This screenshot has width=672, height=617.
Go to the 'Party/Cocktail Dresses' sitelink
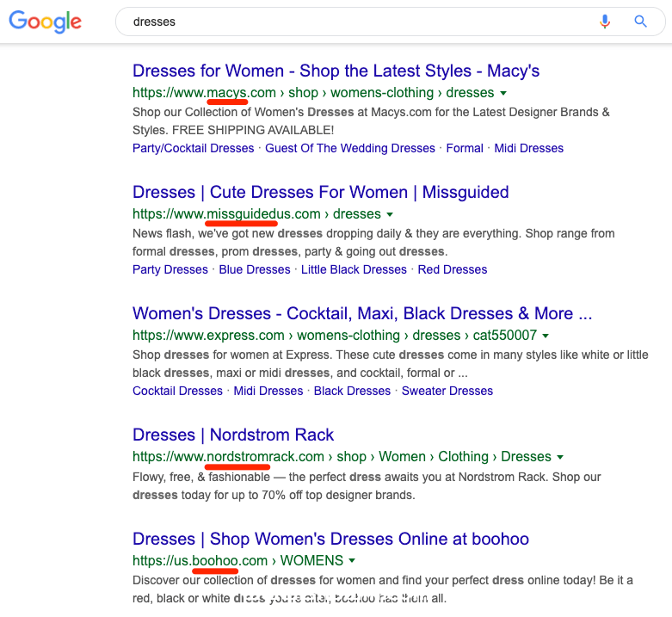pos(193,148)
